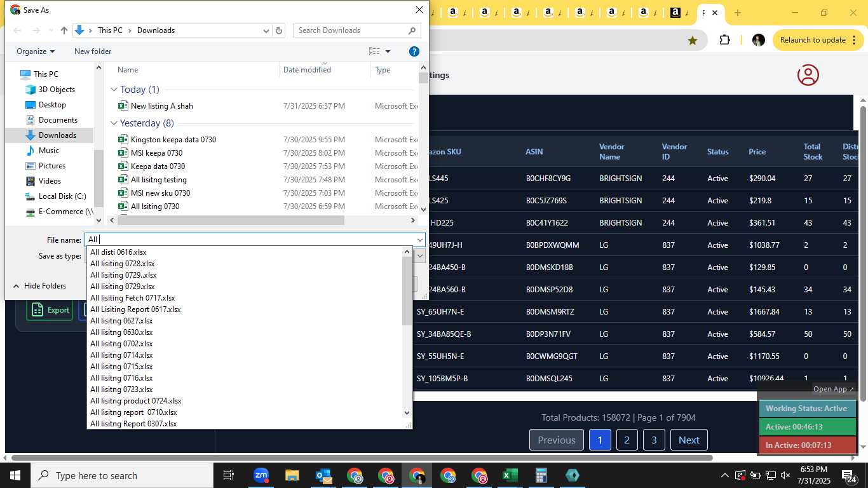
Task: Select the 'MSI new sku 0730' file
Action: 160,193
